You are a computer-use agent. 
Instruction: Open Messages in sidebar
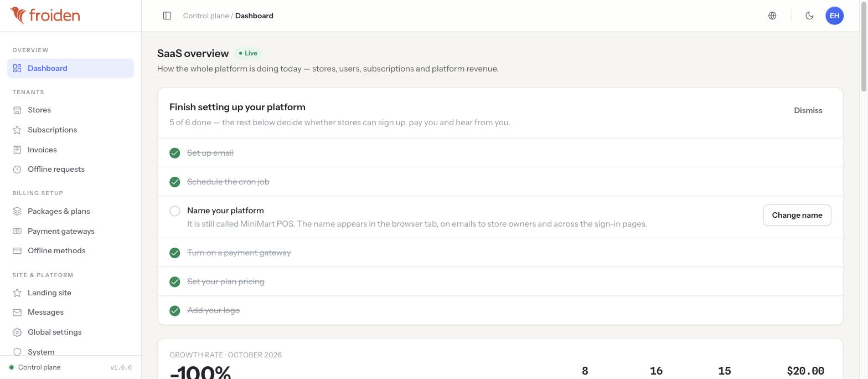(70, 312)
